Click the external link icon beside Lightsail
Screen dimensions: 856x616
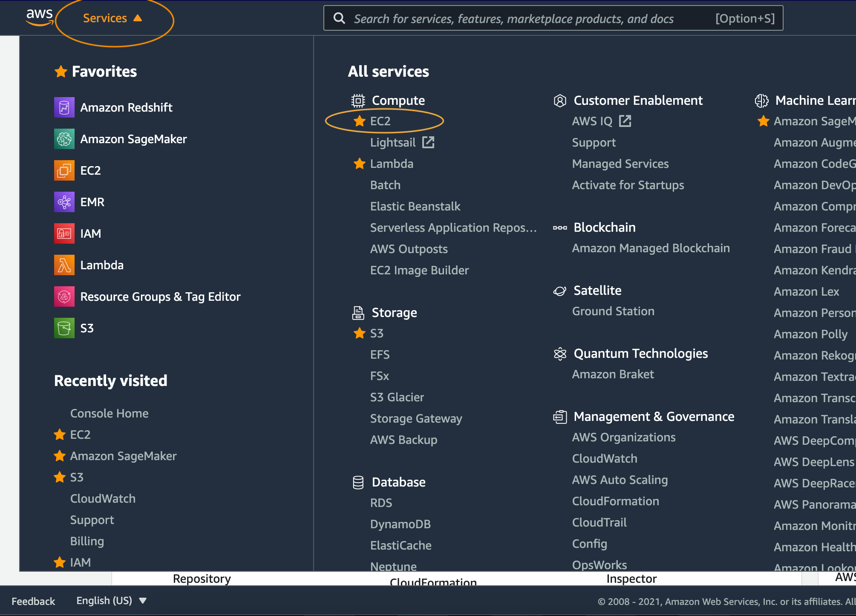(x=428, y=142)
